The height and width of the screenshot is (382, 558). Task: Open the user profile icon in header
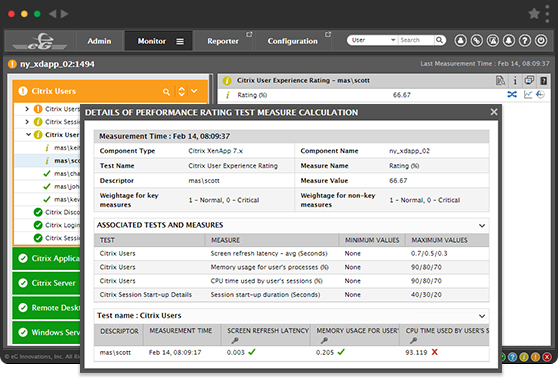[x=460, y=41]
